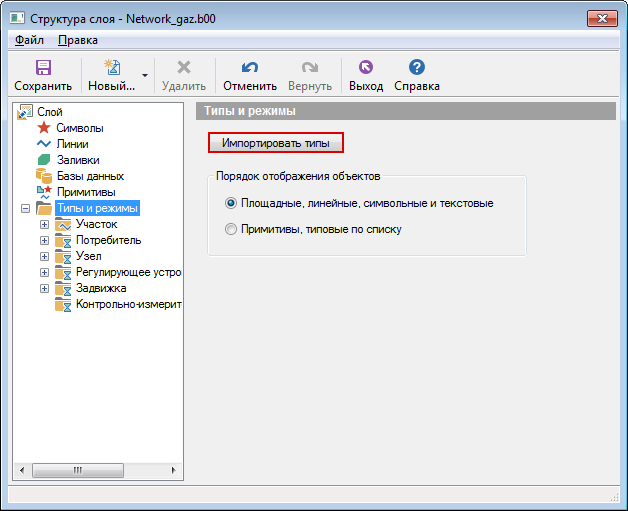The image size is (628, 511).
Task: Click the Задвижка folder icon
Action: pos(63,288)
